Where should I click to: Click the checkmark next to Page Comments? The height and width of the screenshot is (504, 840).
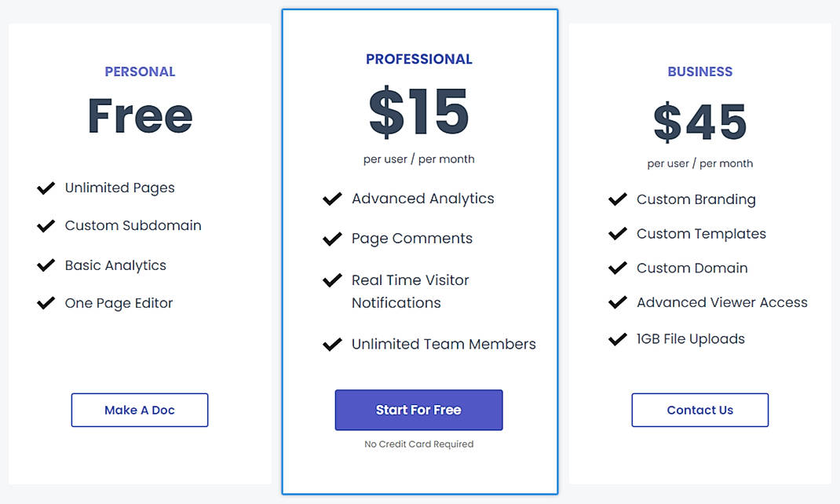[332, 239]
